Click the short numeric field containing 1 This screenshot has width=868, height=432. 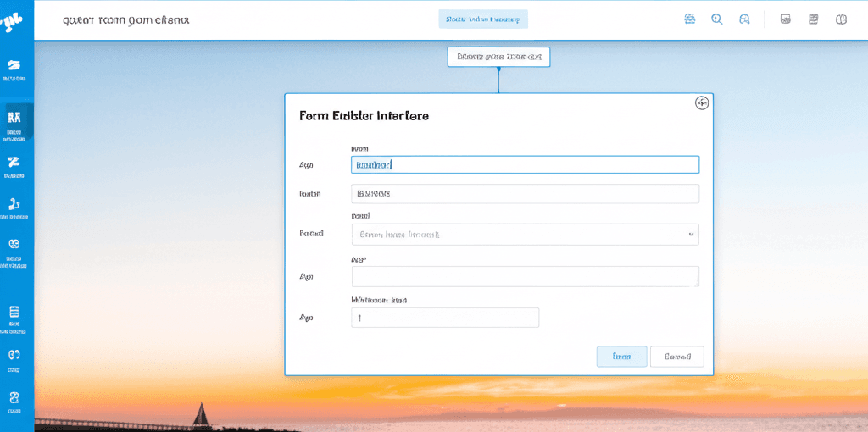pyautogui.click(x=445, y=318)
